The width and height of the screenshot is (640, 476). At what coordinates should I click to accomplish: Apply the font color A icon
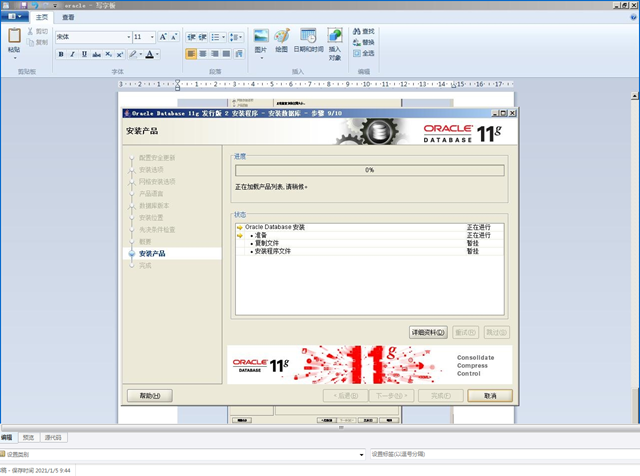pyautogui.click(x=149, y=54)
